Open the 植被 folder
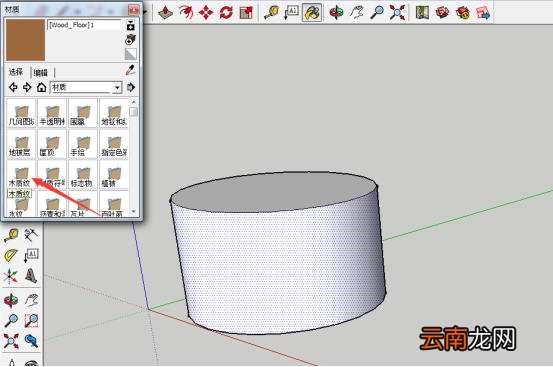553x367 pixels. point(114,176)
